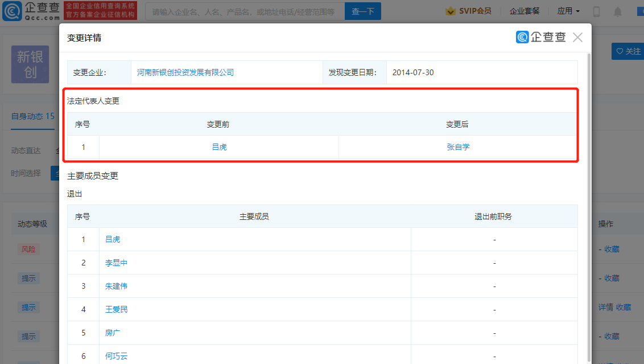Open the mobile phone icon in header

tap(596, 11)
